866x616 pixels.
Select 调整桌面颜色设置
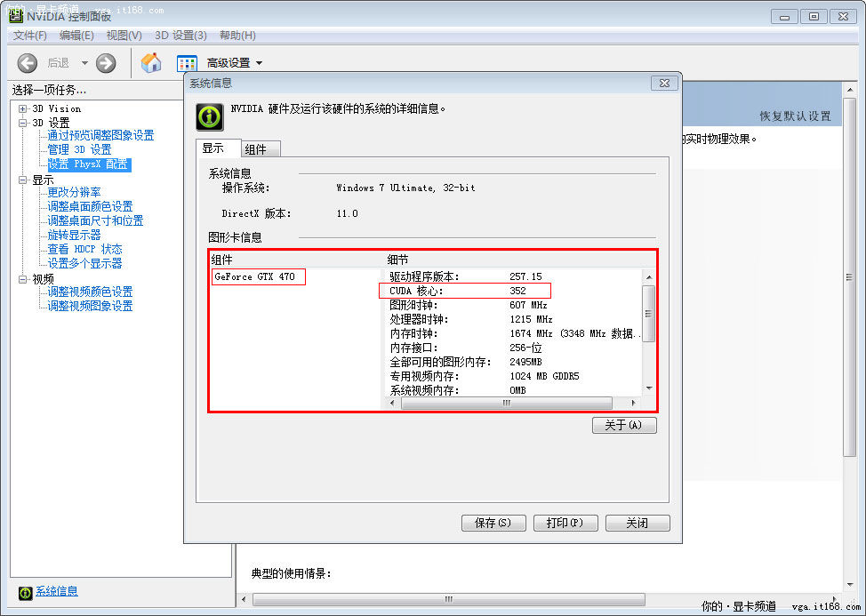click(x=90, y=206)
